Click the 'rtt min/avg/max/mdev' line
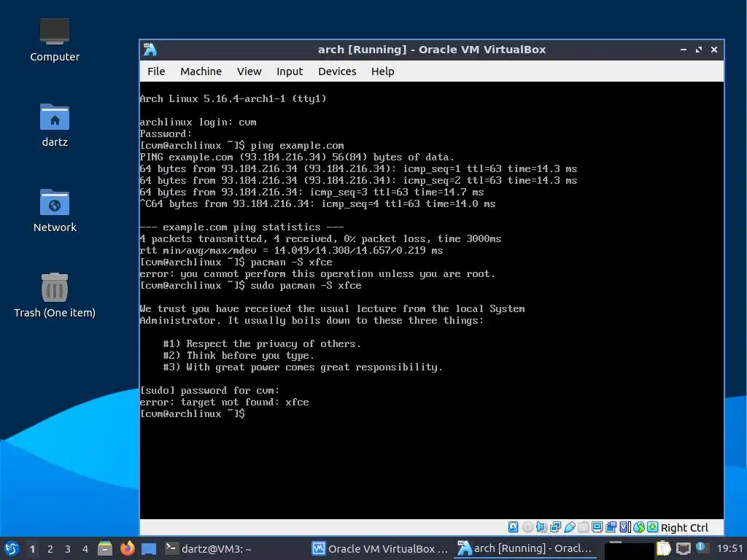747x560 pixels. point(291,251)
